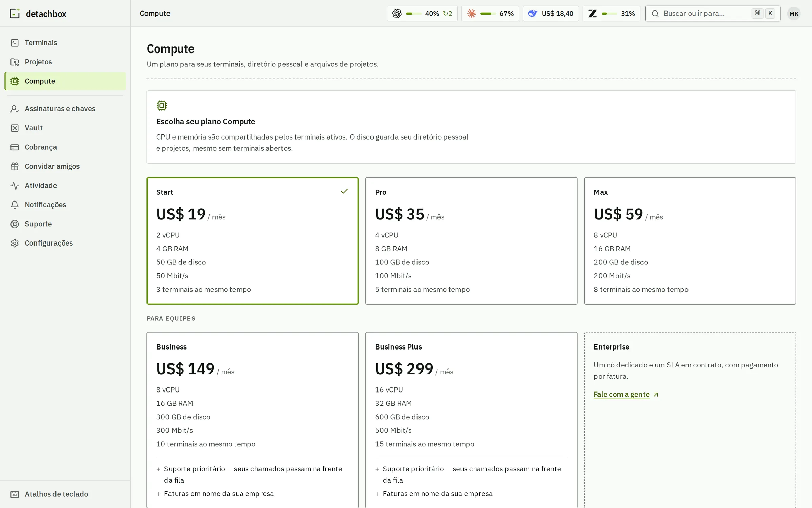Click the chip icon above Escolha seu plano
Viewport: 812px width, 508px height.
tap(162, 106)
